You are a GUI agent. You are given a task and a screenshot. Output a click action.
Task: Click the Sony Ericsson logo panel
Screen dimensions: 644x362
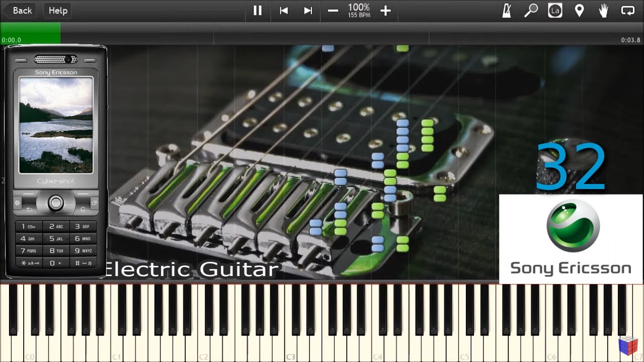coord(571,239)
